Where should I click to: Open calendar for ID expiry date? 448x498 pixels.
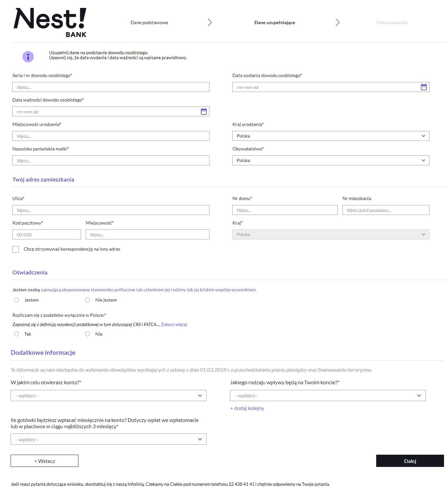coord(203,111)
